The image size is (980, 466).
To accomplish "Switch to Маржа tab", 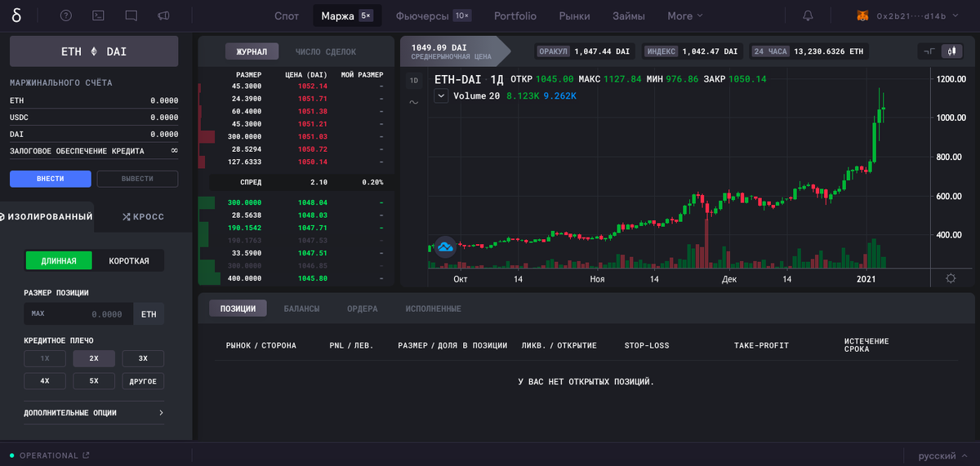I will coord(347,16).
